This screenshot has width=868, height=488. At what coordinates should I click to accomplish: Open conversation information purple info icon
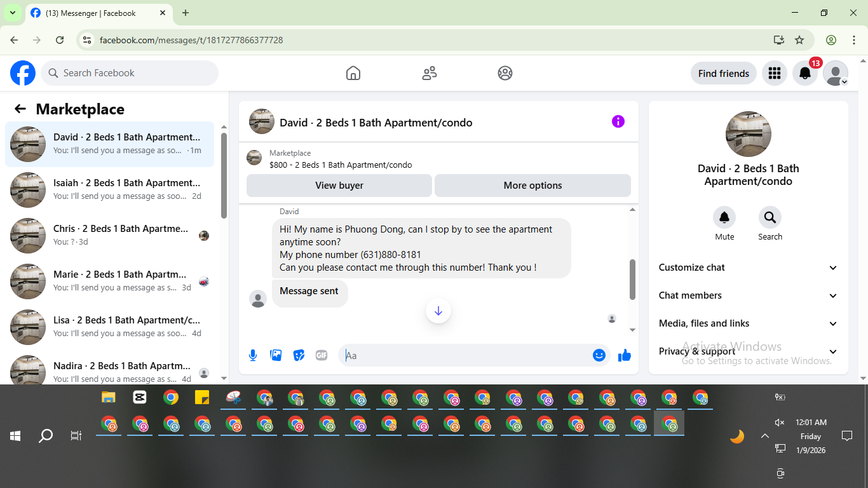point(618,121)
